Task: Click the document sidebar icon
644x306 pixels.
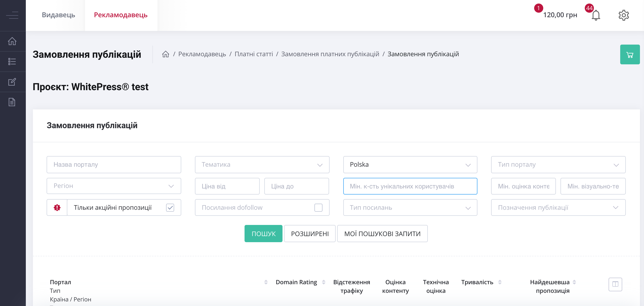Action: 12,102
